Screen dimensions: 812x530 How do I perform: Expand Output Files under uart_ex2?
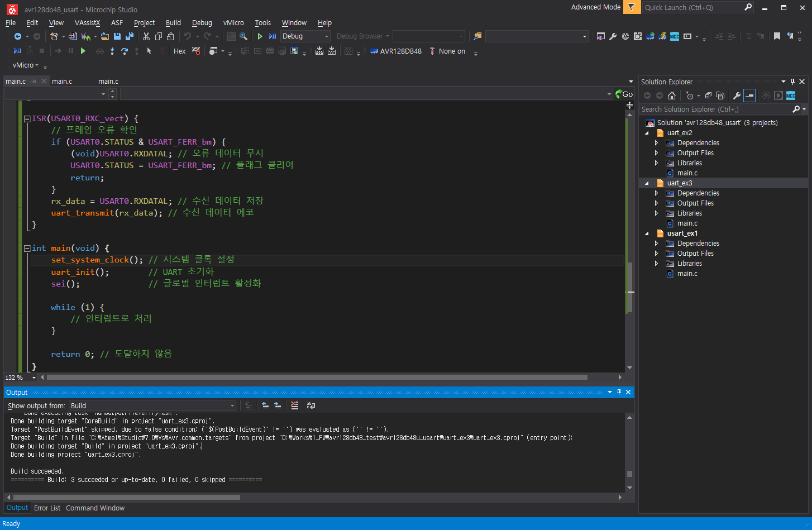click(657, 153)
